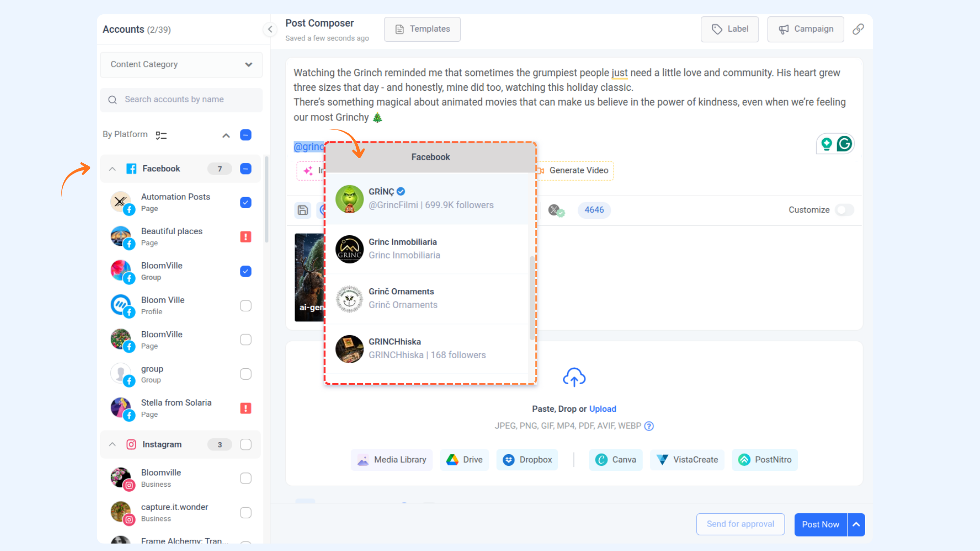Viewport: 980px width, 551px height.
Task: Check the Bloomville Business Instagram account
Action: (246, 479)
